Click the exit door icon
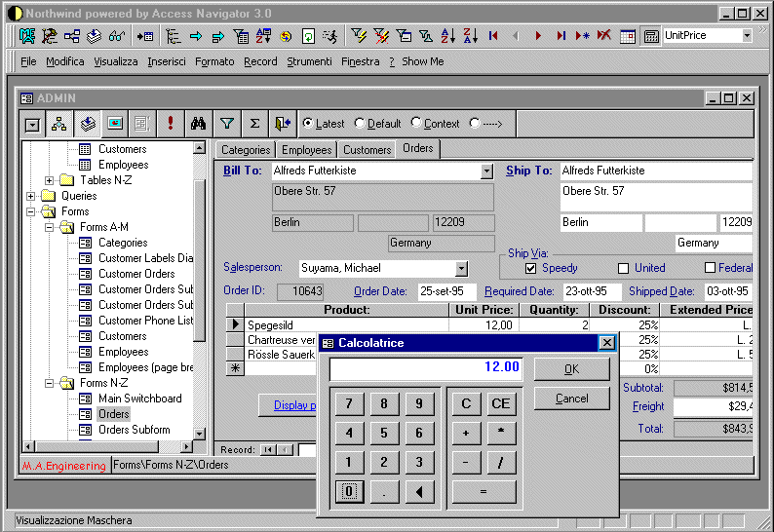This screenshot has width=774, height=532. 283,124
